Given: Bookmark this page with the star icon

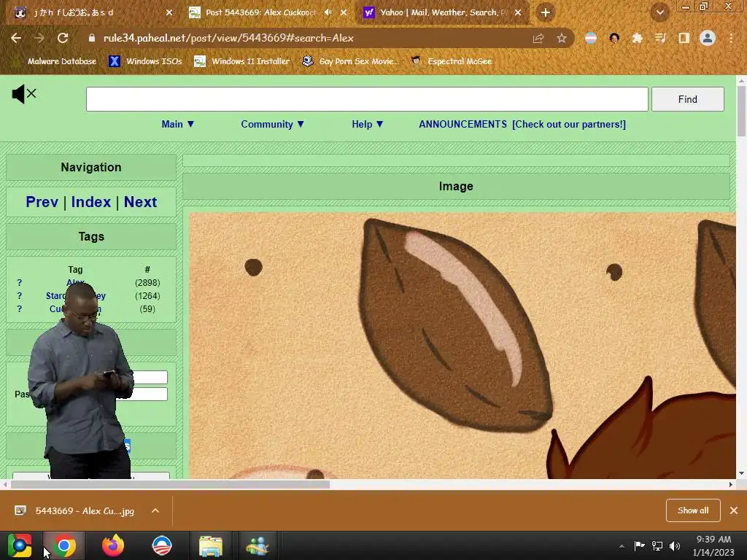Looking at the screenshot, I should click(x=562, y=39).
